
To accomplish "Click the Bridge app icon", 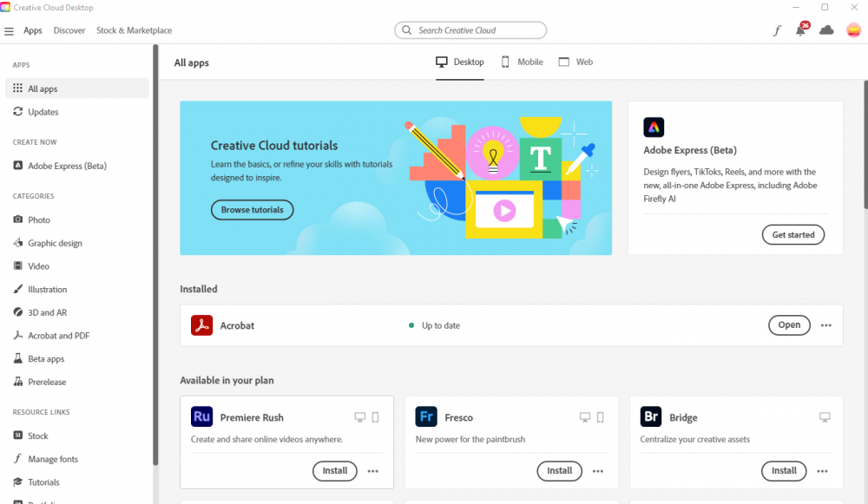I will [x=651, y=416].
